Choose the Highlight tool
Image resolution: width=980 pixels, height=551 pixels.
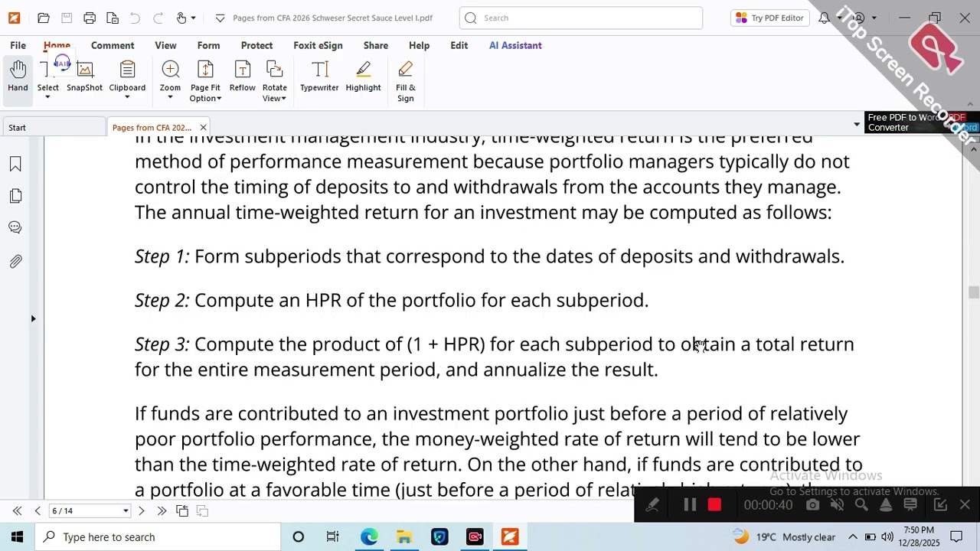(x=363, y=77)
